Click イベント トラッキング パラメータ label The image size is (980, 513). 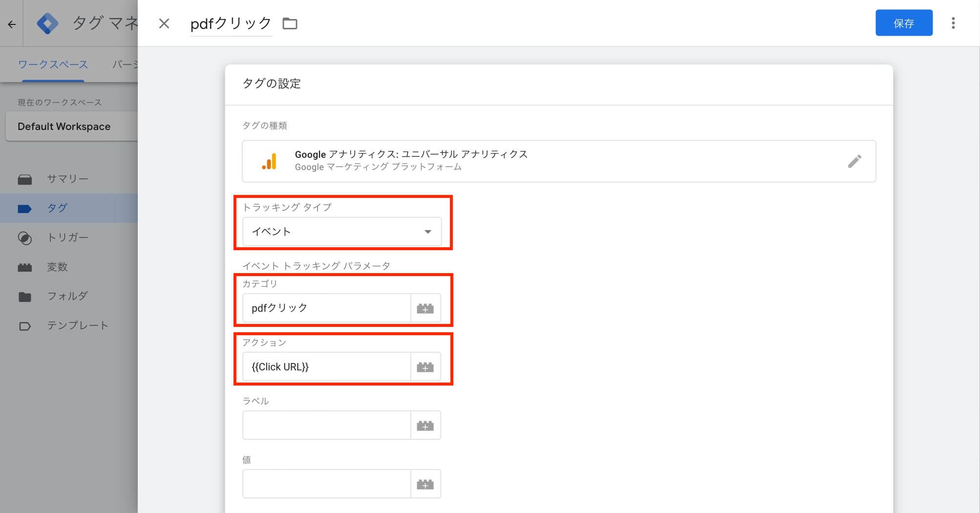click(x=316, y=266)
